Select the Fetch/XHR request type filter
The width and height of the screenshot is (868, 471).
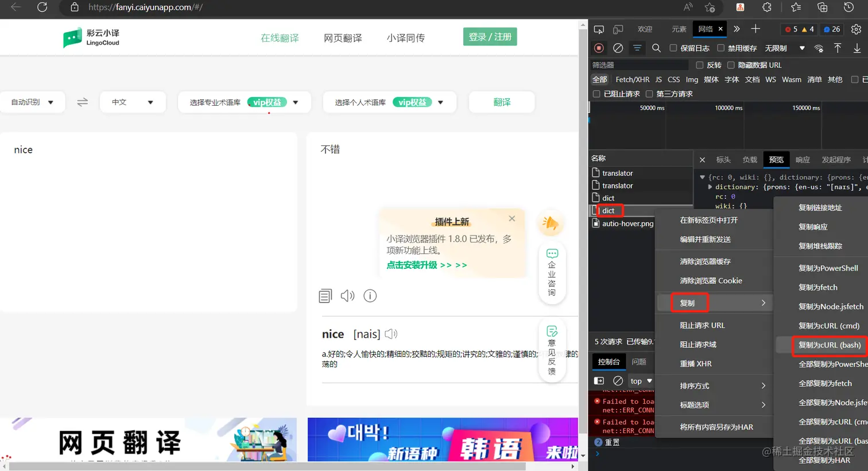click(633, 80)
